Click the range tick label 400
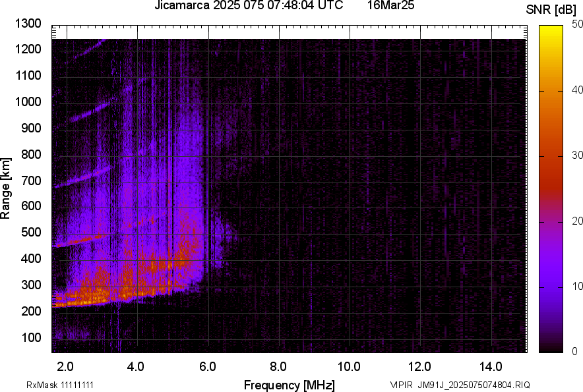The width and height of the screenshot is (583, 392). coord(31,258)
